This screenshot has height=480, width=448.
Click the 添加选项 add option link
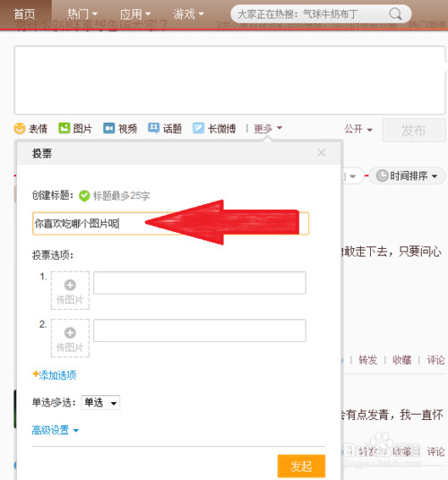point(55,375)
